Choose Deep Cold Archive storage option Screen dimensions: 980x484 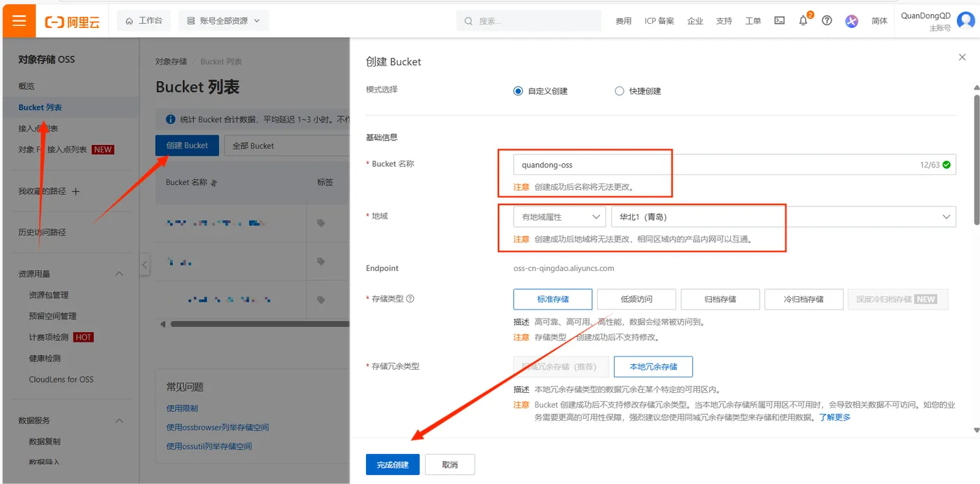tap(897, 299)
